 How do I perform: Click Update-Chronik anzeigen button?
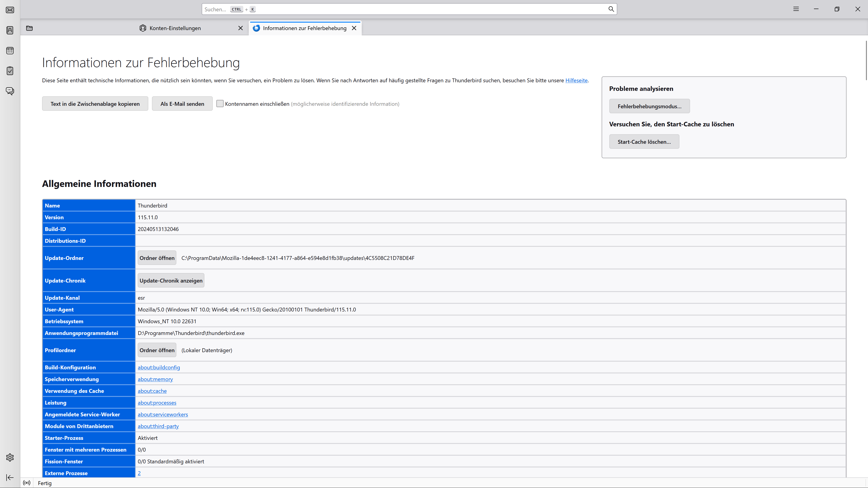pos(171,281)
